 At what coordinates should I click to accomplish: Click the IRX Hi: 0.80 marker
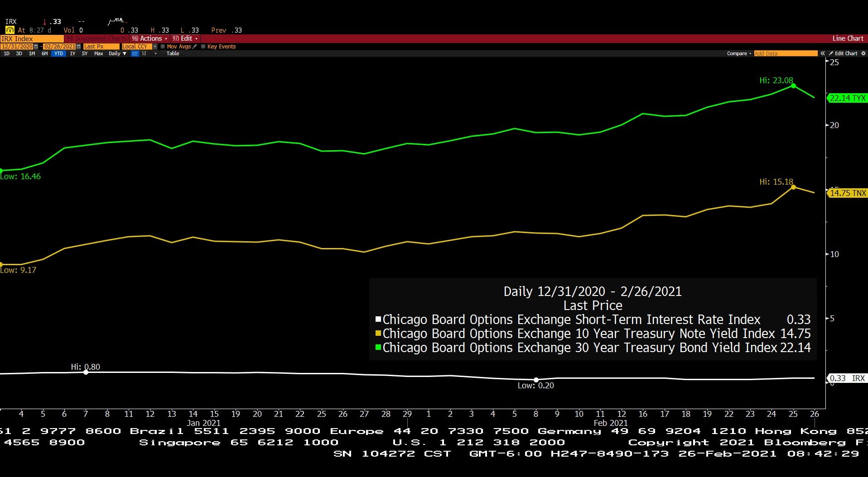[x=86, y=372]
